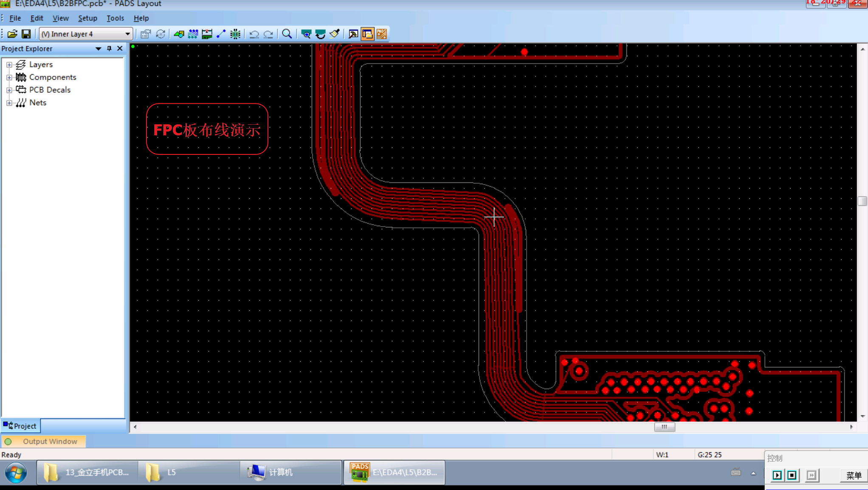Switch to the Project tab
This screenshot has height=490, width=868.
click(20, 426)
